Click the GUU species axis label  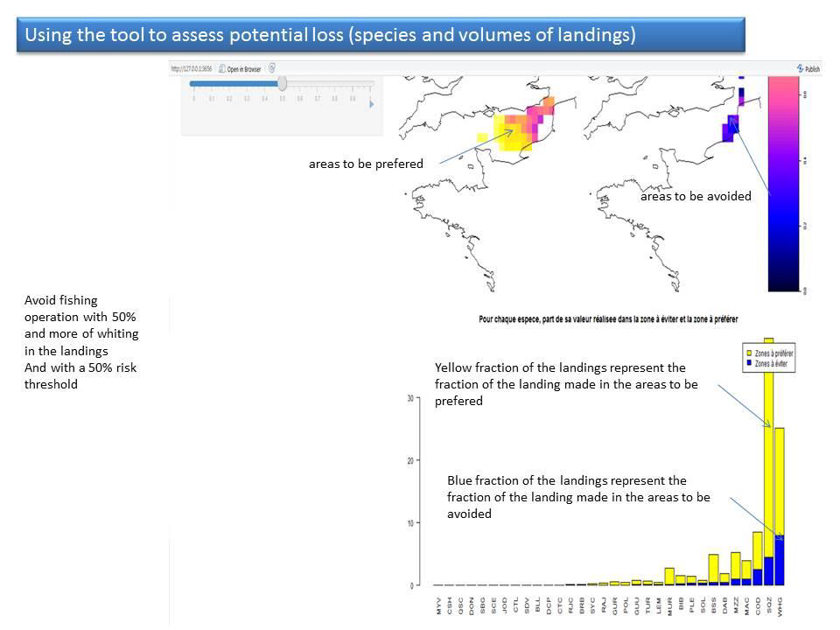point(636,605)
